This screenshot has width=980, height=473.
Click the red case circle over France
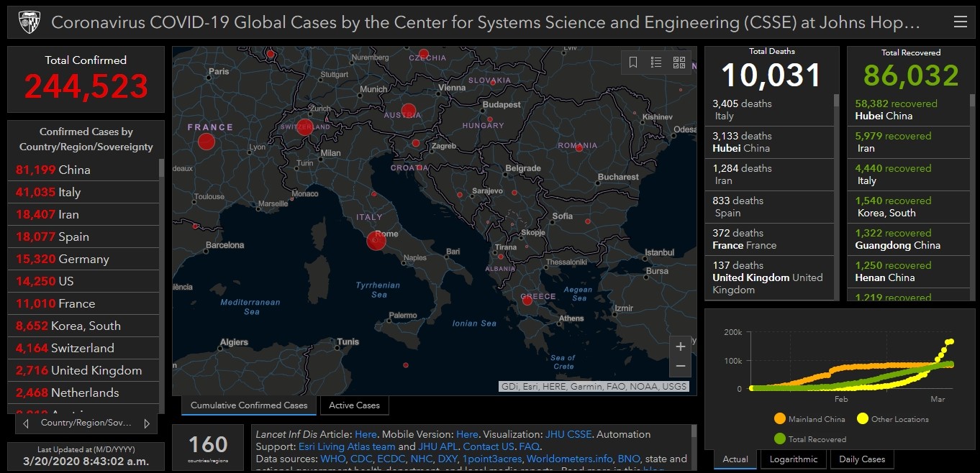point(207,142)
